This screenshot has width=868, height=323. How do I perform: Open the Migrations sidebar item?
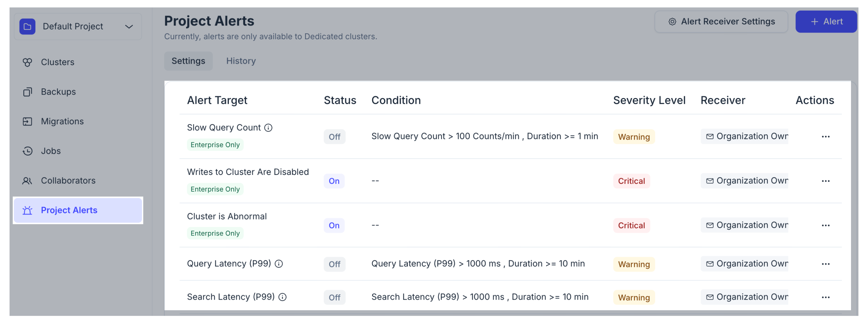[78, 121]
